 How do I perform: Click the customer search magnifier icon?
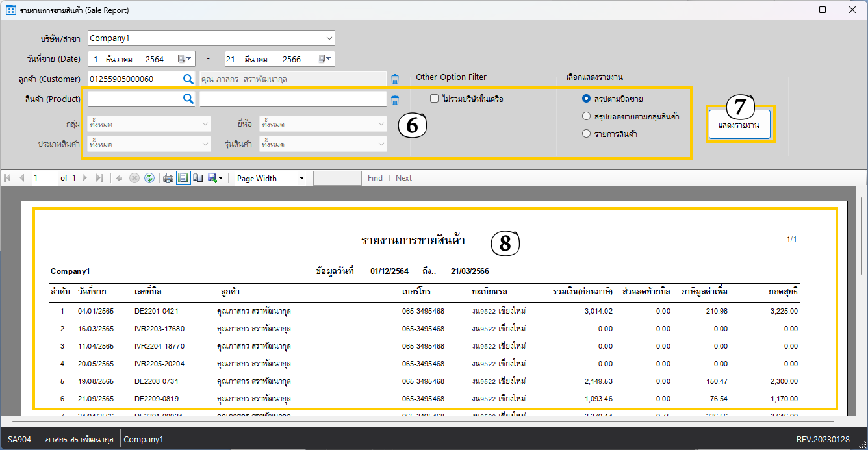[x=188, y=79]
